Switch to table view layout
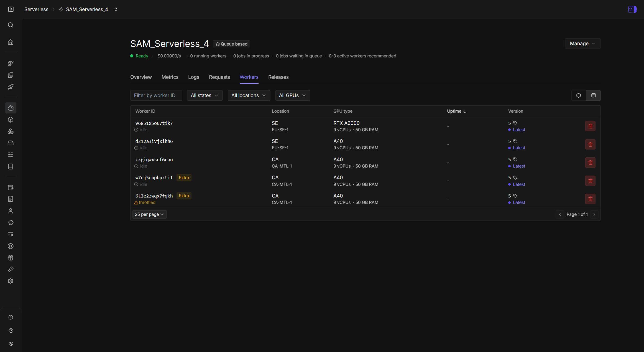Viewport: 644px width, 352px height. (593, 95)
